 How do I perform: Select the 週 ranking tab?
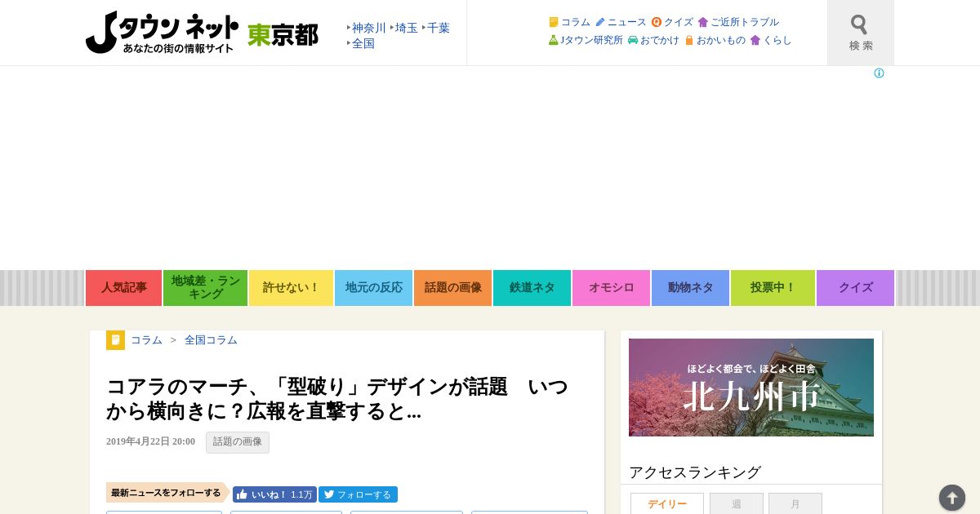737,504
